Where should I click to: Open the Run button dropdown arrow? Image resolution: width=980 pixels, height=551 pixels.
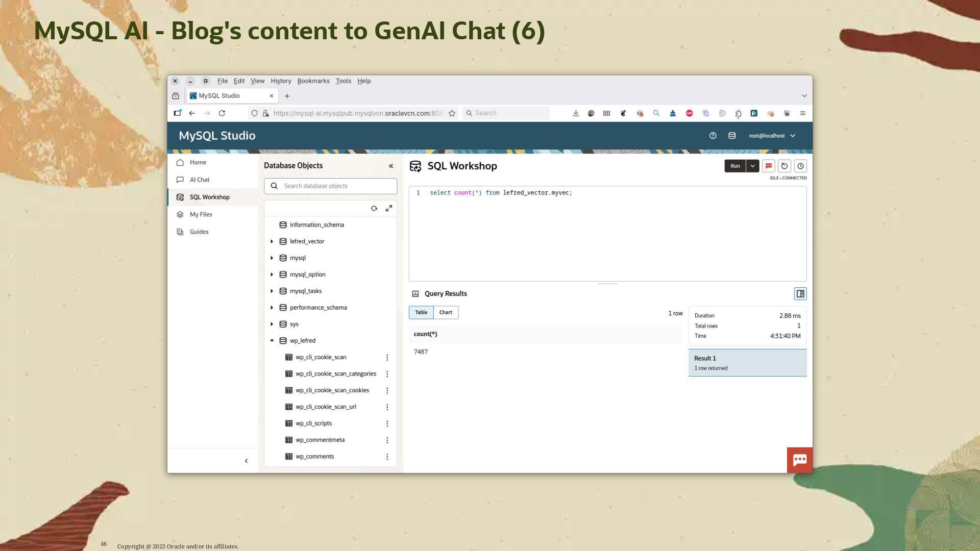[x=752, y=166]
